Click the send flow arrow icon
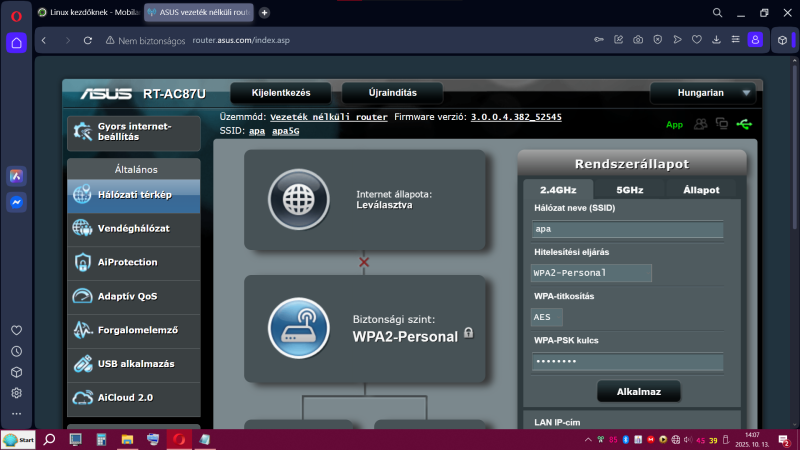Viewport: 800px width, 450px height. click(x=677, y=40)
